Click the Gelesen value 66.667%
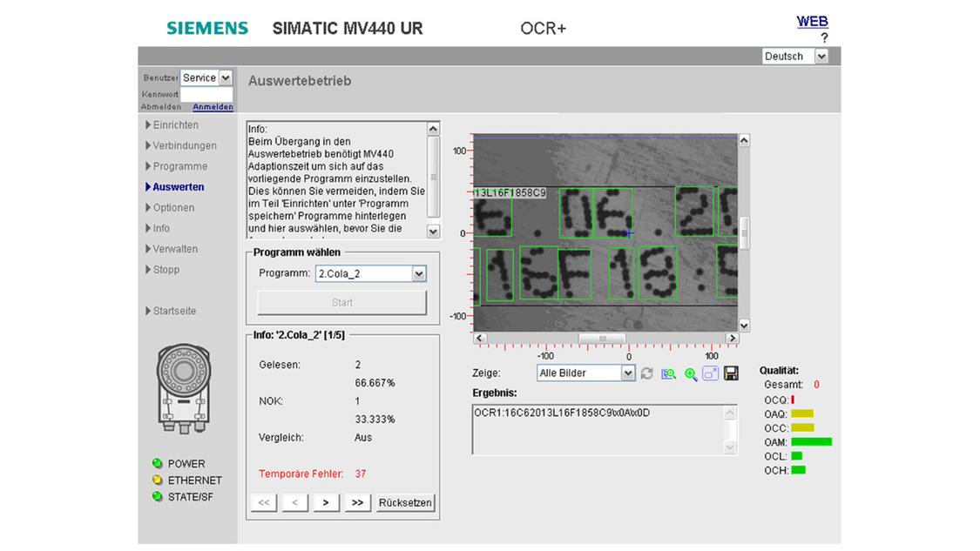Screen dimensions: 980x551 pyautogui.click(x=375, y=383)
